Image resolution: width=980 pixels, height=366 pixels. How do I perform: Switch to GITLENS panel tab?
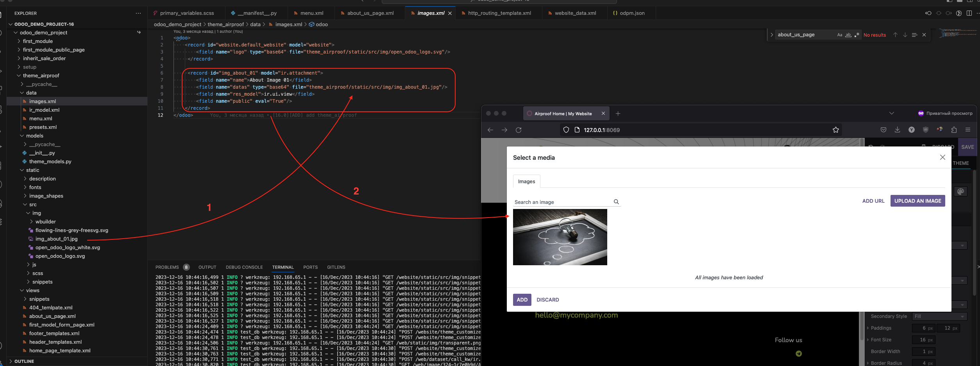[336, 268]
